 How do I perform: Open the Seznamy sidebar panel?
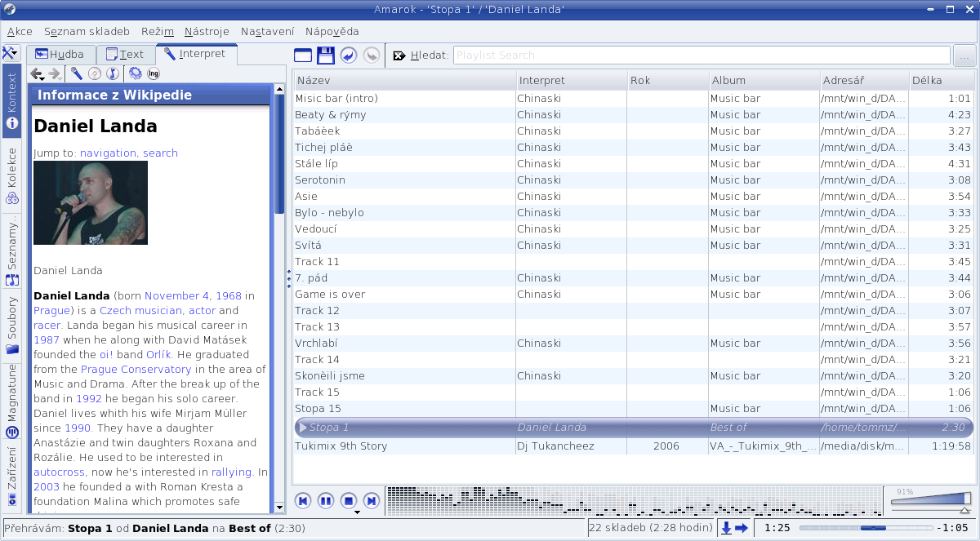pyautogui.click(x=11, y=252)
